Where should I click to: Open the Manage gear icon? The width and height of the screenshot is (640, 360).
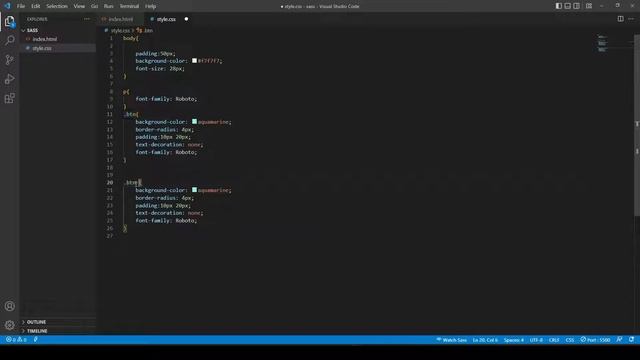[9, 325]
